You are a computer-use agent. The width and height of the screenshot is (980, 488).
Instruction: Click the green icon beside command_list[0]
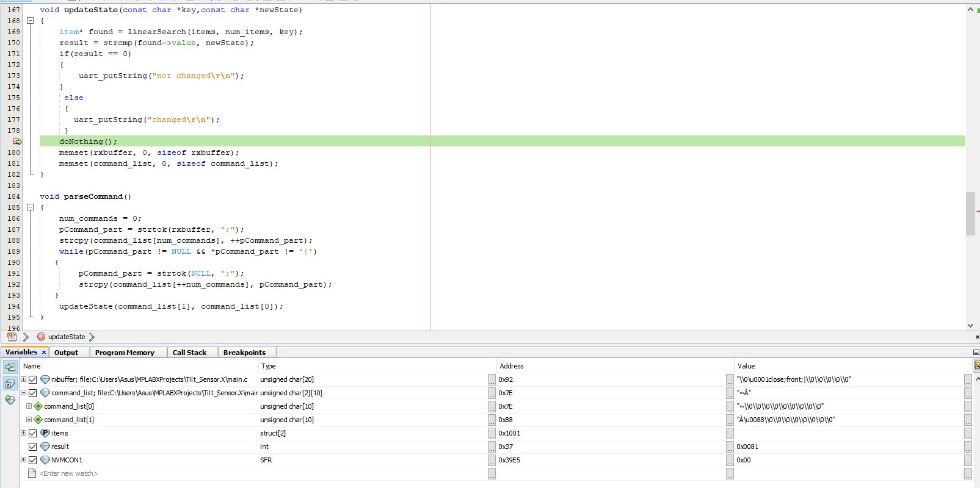(x=38, y=406)
